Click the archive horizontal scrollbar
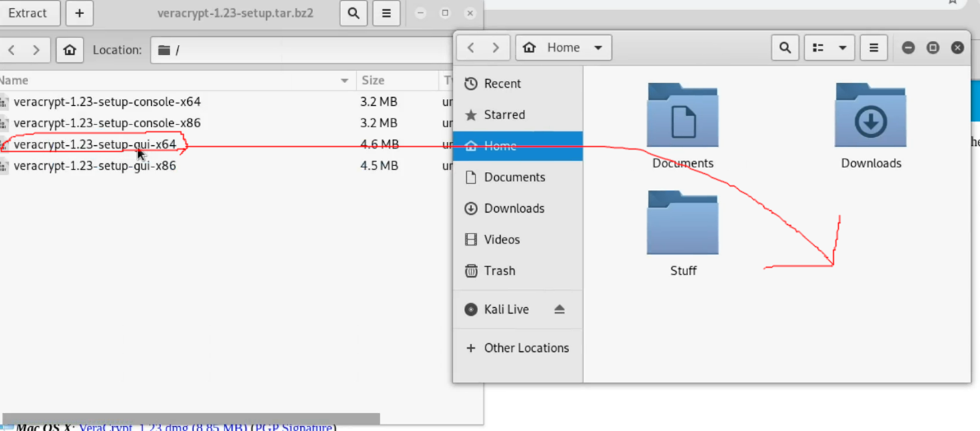The image size is (980, 431). click(190, 417)
